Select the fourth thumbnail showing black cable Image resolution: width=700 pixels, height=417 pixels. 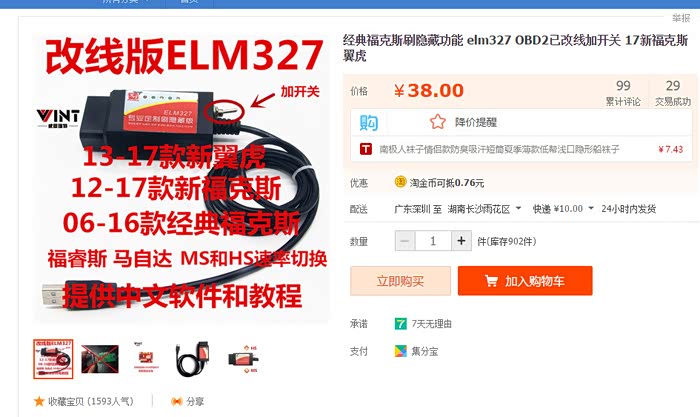(x=193, y=359)
